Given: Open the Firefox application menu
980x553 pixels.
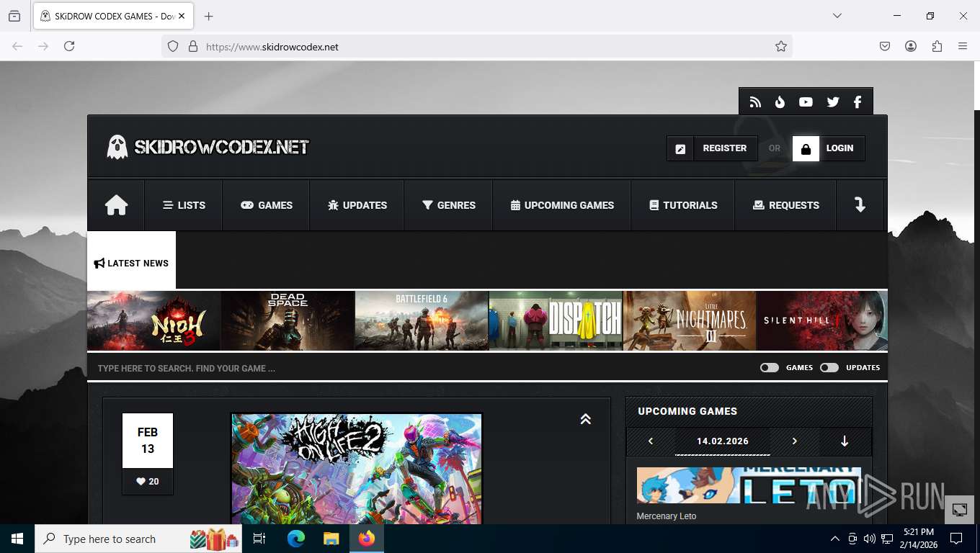Looking at the screenshot, I should [963, 46].
